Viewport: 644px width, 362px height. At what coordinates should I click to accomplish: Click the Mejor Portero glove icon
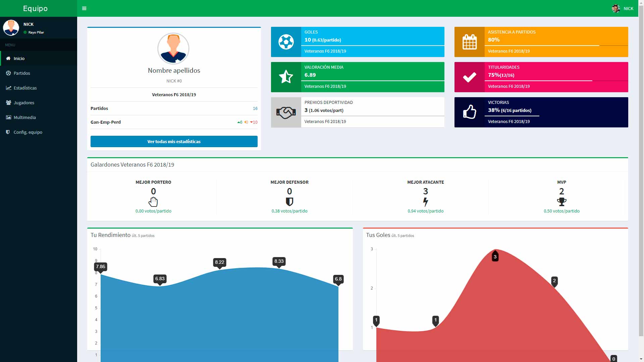tap(153, 202)
